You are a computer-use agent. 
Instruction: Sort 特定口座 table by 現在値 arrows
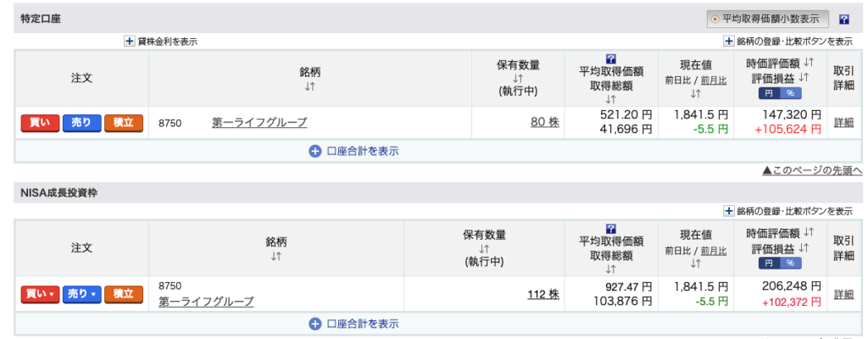click(696, 93)
